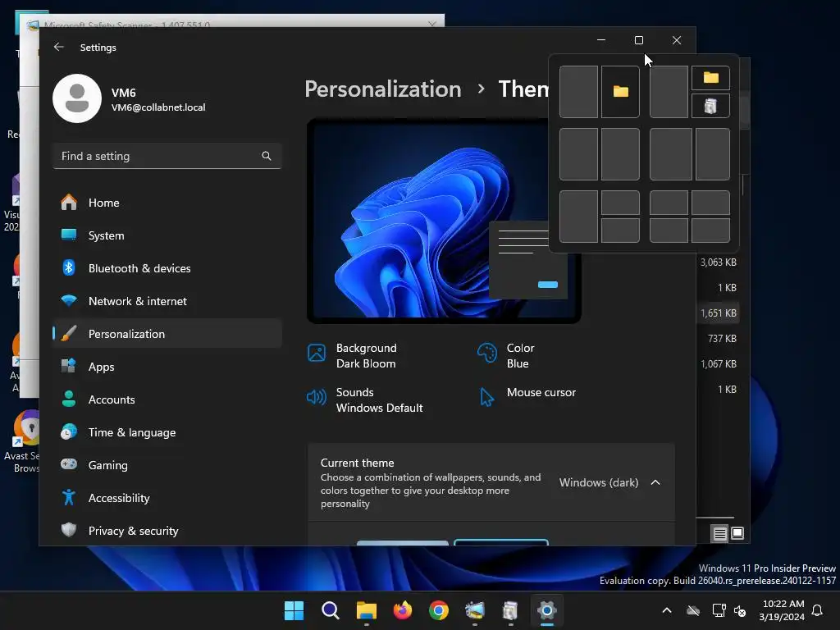Open Network & internet settings
840x630 pixels.
tap(167, 301)
